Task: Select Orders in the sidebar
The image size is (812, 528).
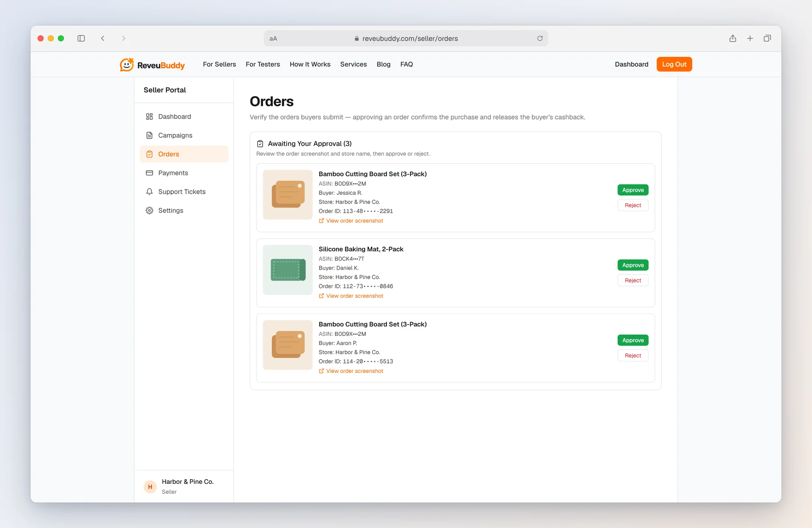Action: click(x=184, y=154)
